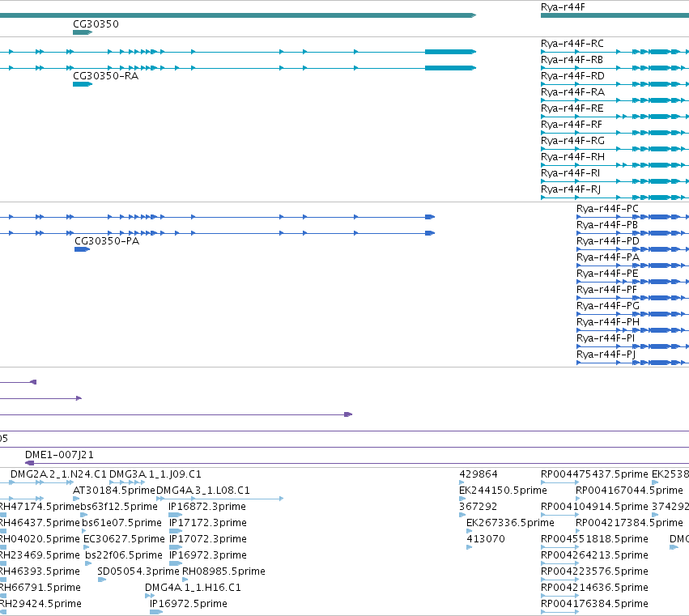The height and width of the screenshot is (616, 689).
Task: Open protein Rya-r44F-PB
Action: [x=607, y=225]
